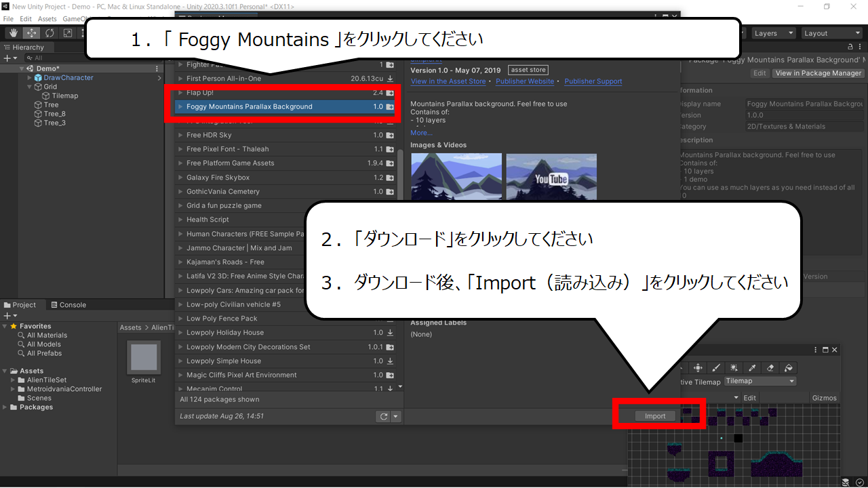
Task: Open the Edit menu
Action: tap(26, 19)
